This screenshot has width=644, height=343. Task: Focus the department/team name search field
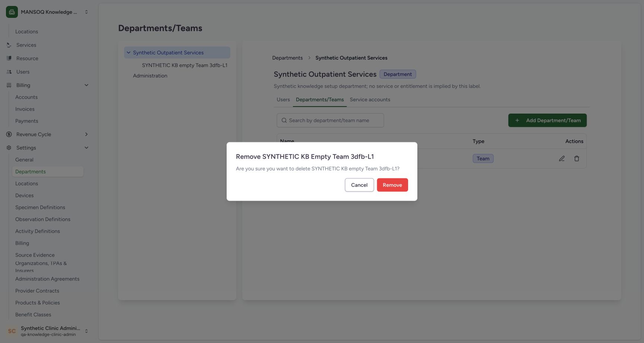point(330,120)
